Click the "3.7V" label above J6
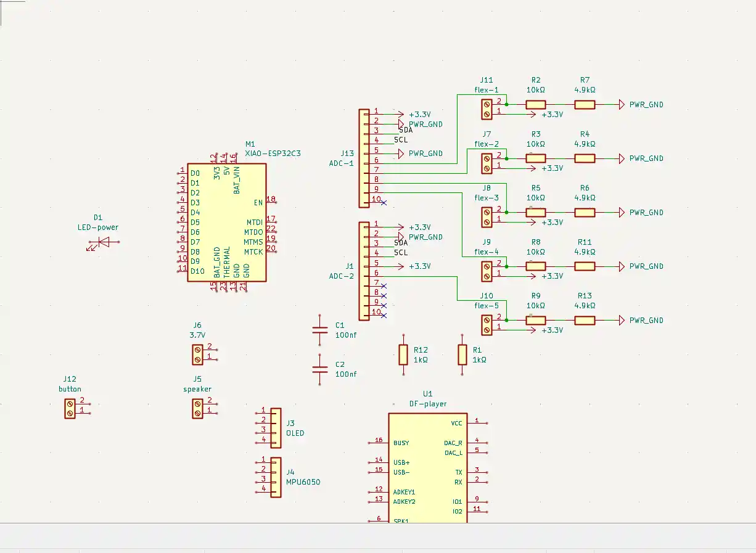756x553 pixels. click(x=197, y=335)
